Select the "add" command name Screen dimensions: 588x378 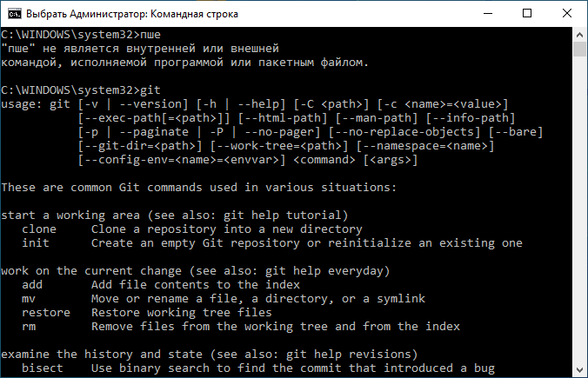click(x=32, y=285)
